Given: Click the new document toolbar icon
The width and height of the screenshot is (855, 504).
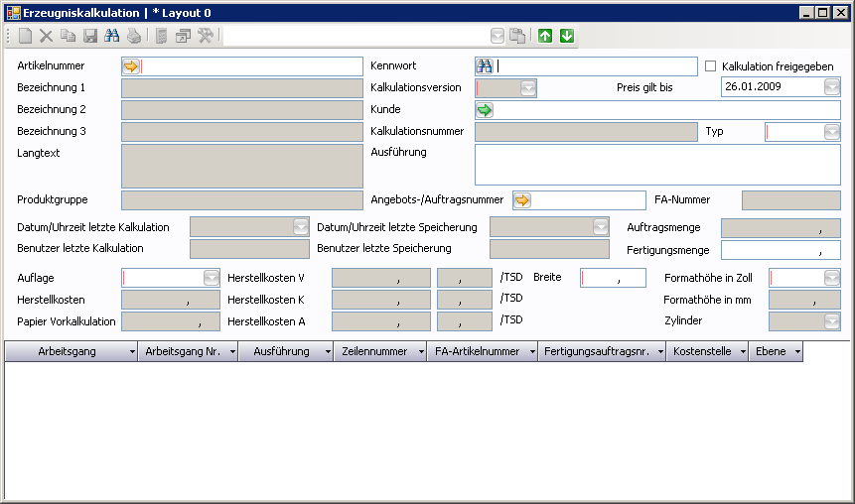Looking at the screenshot, I should click(x=26, y=36).
